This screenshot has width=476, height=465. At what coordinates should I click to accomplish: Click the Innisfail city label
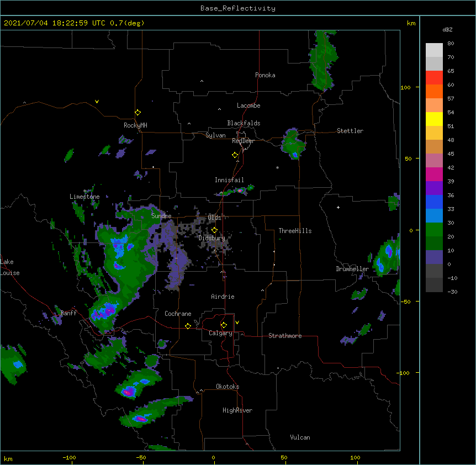[229, 180]
